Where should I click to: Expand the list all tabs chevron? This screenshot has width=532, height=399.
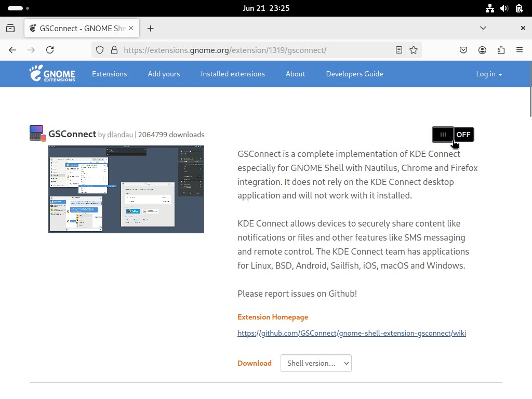coord(483,28)
